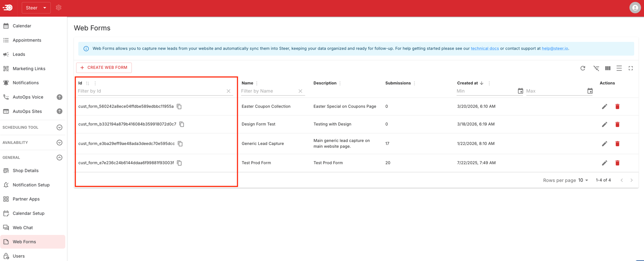
Task: Open Id column actions menu
Action: [x=95, y=83]
